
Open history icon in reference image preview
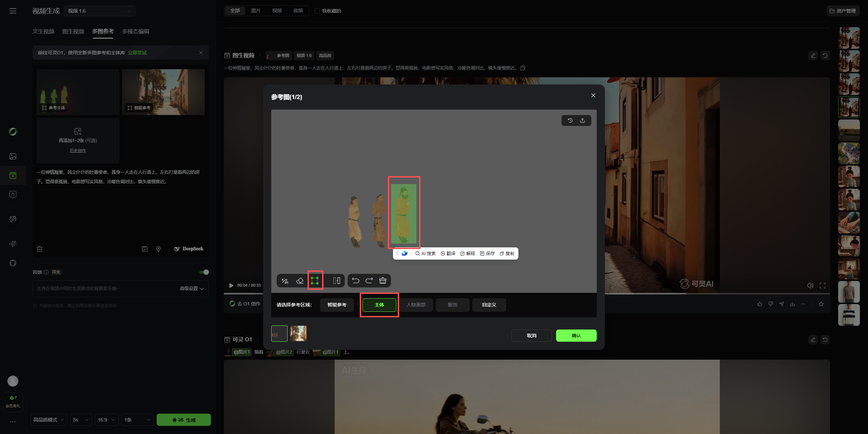(x=570, y=120)
